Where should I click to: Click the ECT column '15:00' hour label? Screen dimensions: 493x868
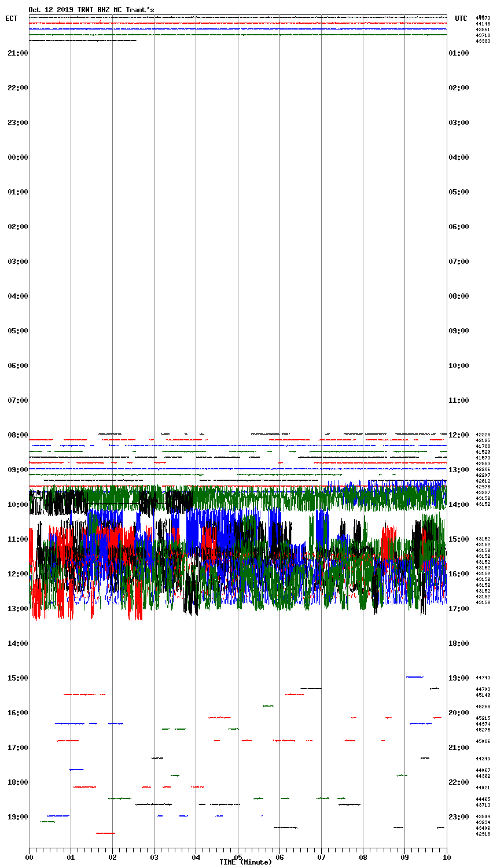(18, 678)
